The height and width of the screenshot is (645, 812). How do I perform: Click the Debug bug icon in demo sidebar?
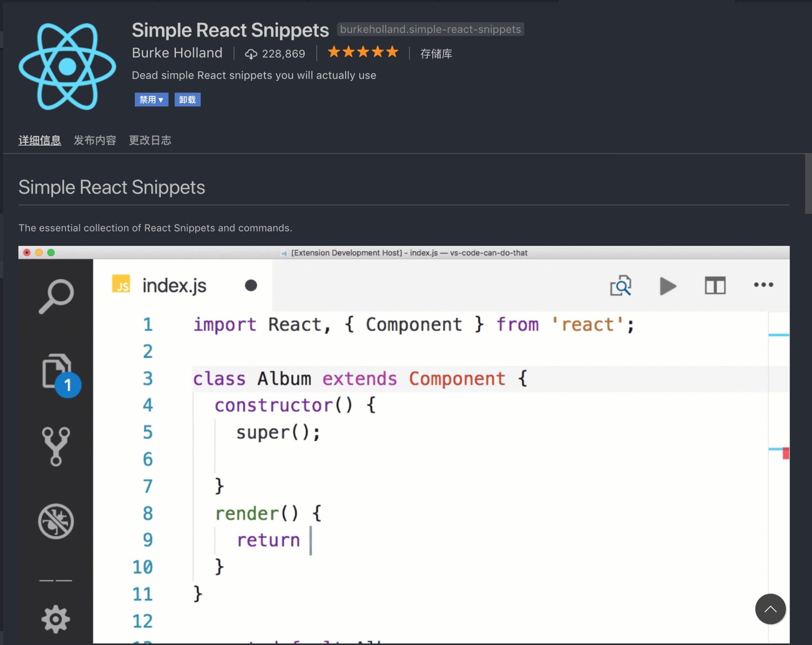pyautogui.click(x=56, y=521)
